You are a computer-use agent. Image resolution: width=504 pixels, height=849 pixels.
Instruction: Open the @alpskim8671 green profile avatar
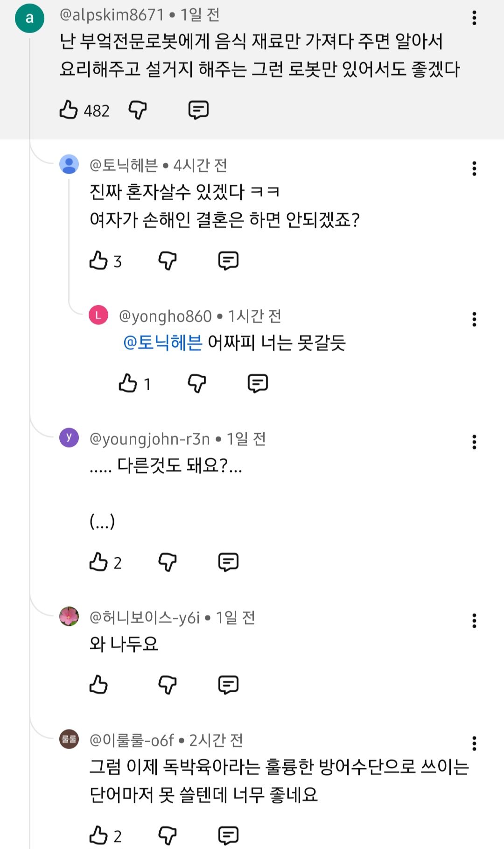(x=29, y=18)
